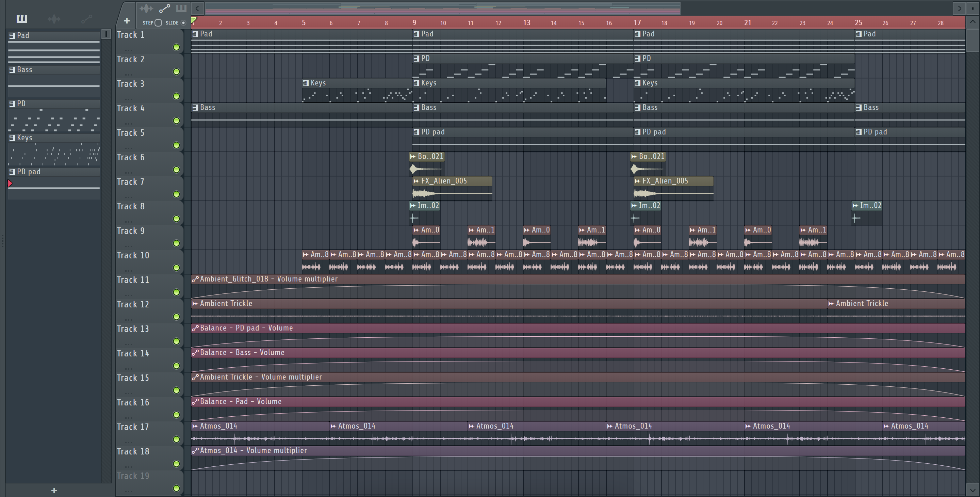Mute Track 4 with its green LED
The image size is (980, 497).
pos(177,121)
